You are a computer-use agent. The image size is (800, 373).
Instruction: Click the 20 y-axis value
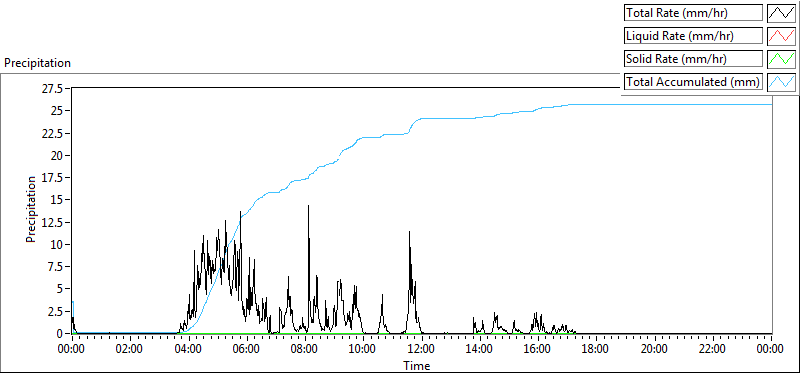click(57, 155)
